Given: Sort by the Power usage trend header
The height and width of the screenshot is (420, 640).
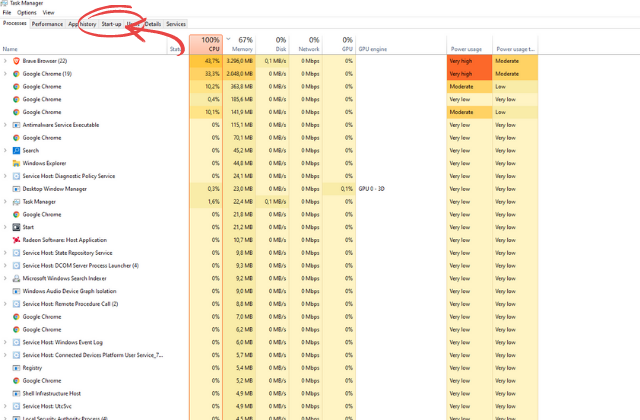Looking at the screenshot, I should click(x=515, y=44).
